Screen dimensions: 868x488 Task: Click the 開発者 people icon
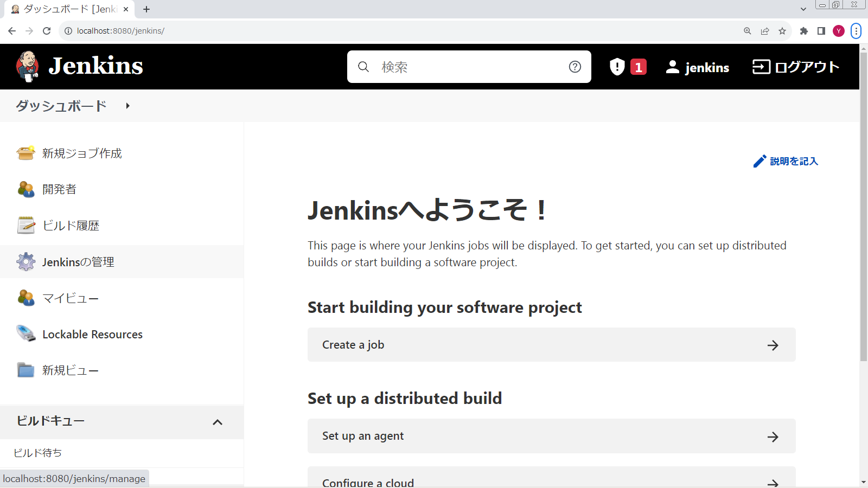(25, 189)
